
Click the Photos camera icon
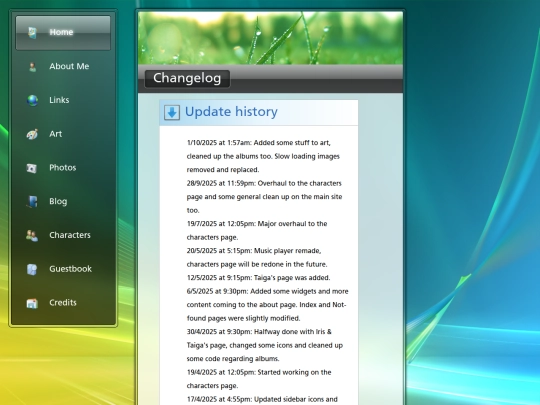point(32,168)
